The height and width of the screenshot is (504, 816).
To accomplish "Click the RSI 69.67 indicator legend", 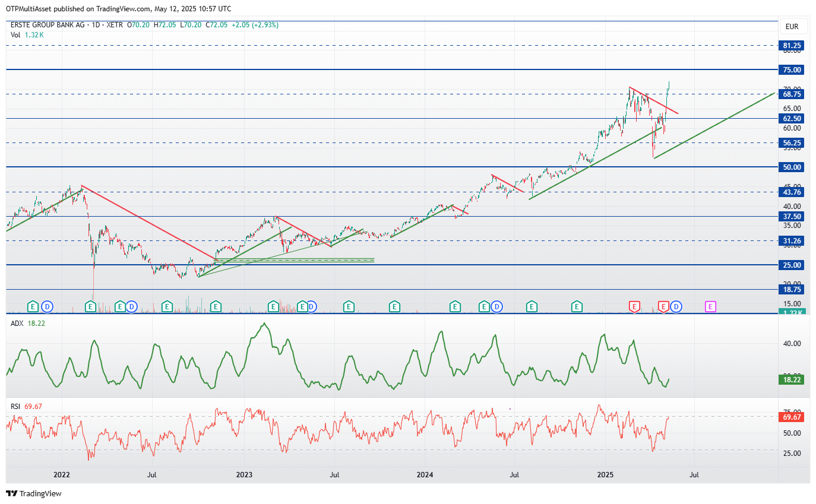I will coord(27,406).
